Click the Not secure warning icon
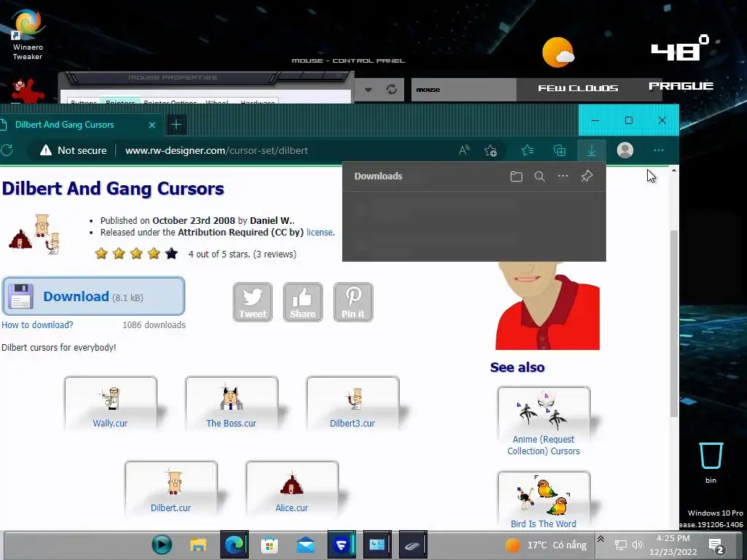This screenshot has width=747, height=560. pyautogui.click(x=46, y=150)
